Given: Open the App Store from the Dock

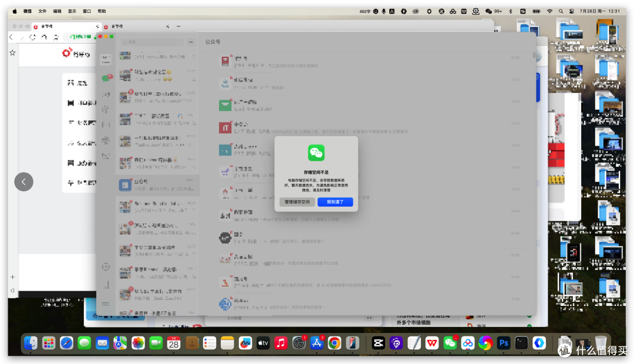Looking at the screenshot, I should 316,343.
